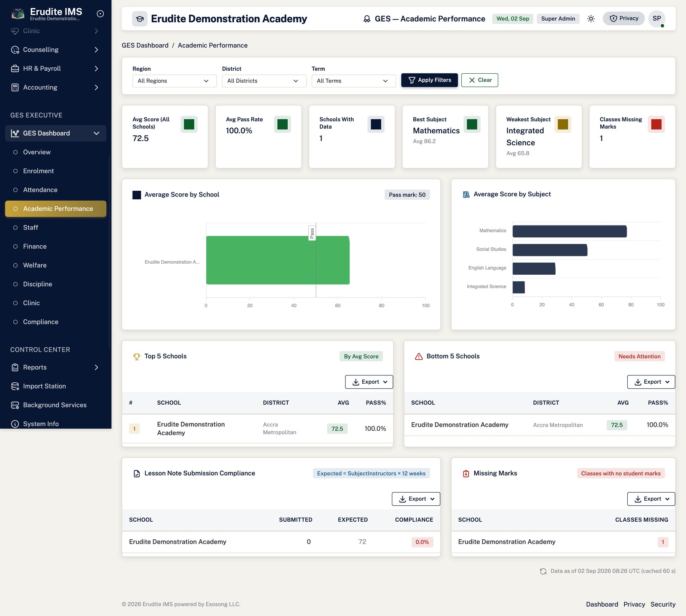
Task: Open the District dropdown
Action: click(x=264, y=81)
